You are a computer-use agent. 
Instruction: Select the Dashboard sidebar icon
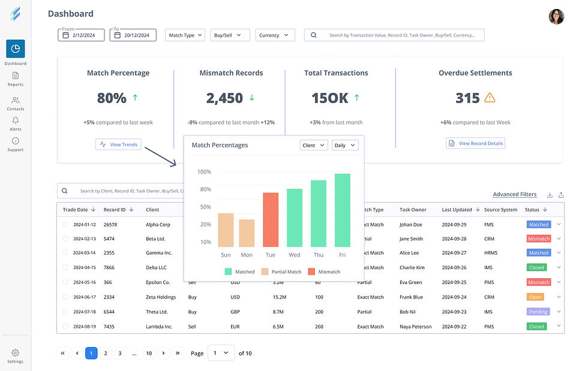[x=16, y=49]
